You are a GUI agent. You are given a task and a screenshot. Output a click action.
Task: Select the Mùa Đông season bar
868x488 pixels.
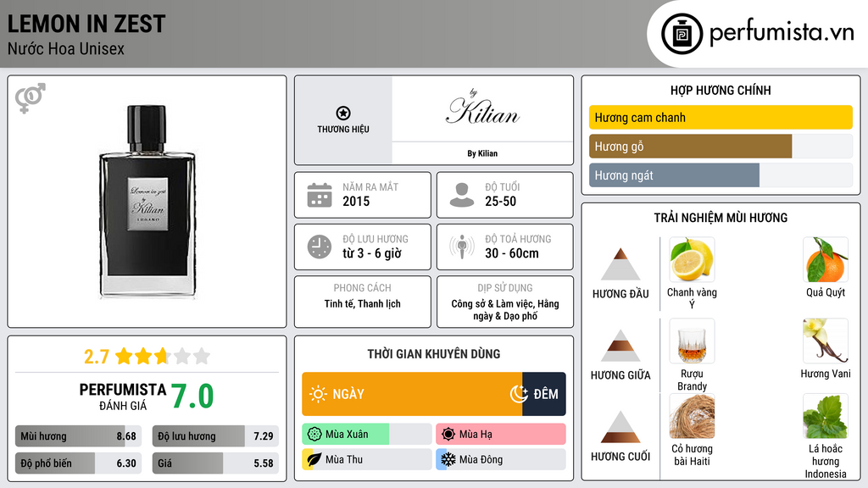[x=500, y=459]
